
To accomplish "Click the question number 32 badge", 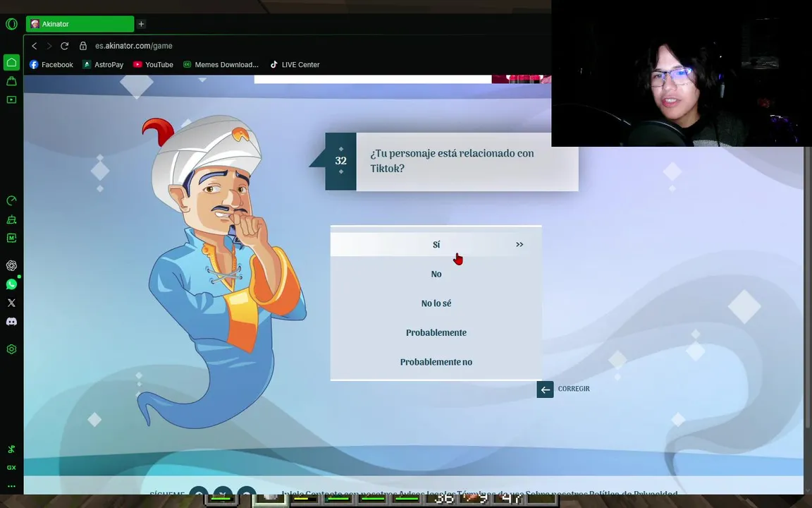I will click(340, 161).
